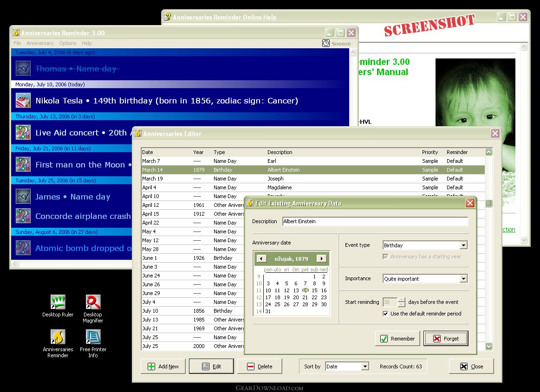Toggle Use the default reminder period
Viewport: 540px width, 392px height.
click(x=385, y=314)
